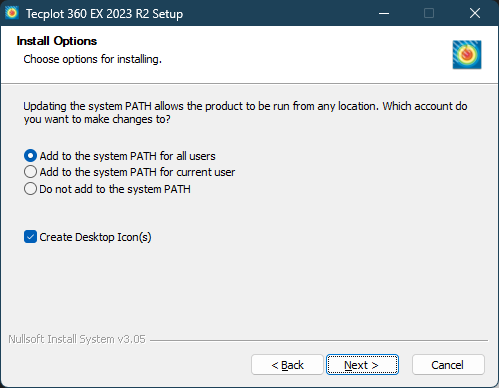Continue the installation with Next

362,365
